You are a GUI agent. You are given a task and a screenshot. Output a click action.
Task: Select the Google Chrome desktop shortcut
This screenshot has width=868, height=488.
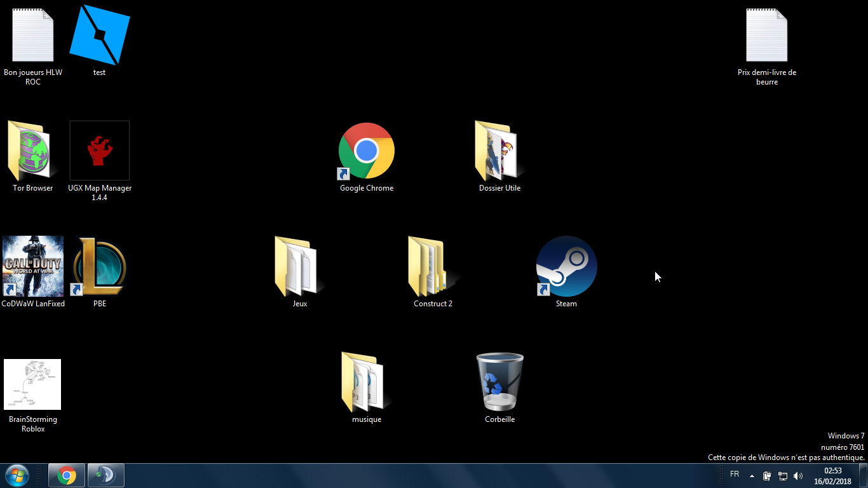pyautogui.click(x=366, y=151)
